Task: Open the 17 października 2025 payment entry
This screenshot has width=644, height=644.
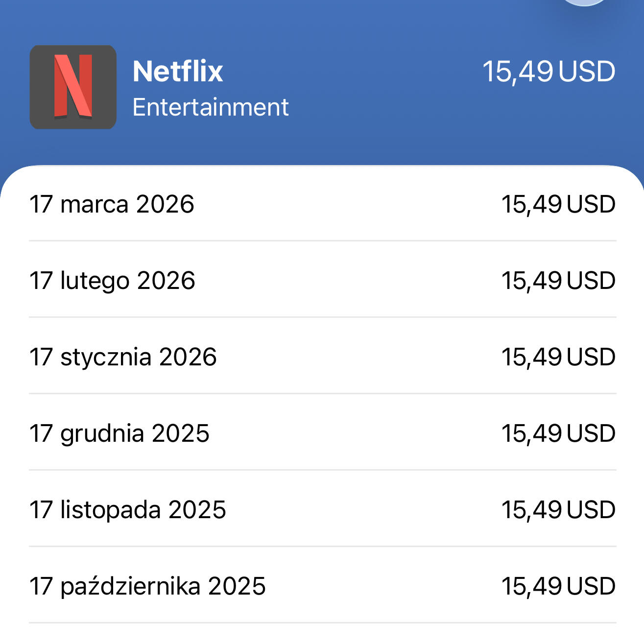Action: coord(147,586)
